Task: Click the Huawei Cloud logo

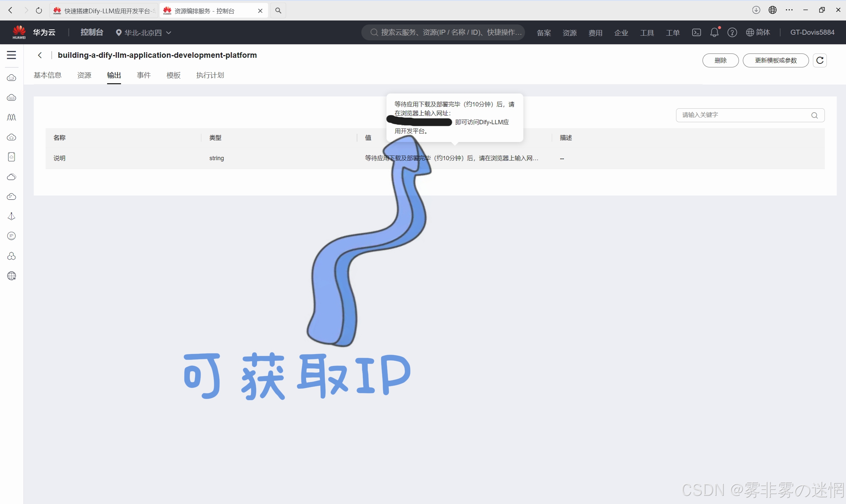Action: click(x=19, y=32)
